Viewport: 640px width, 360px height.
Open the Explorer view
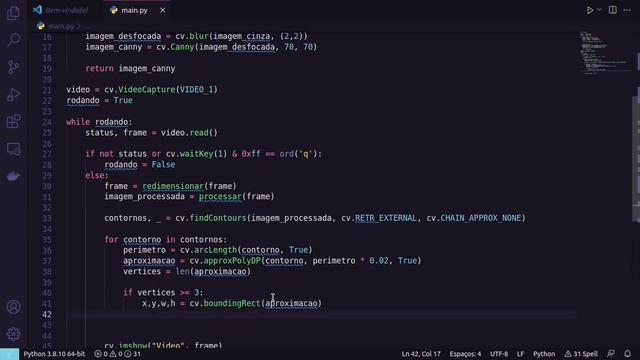pos(13,13)
